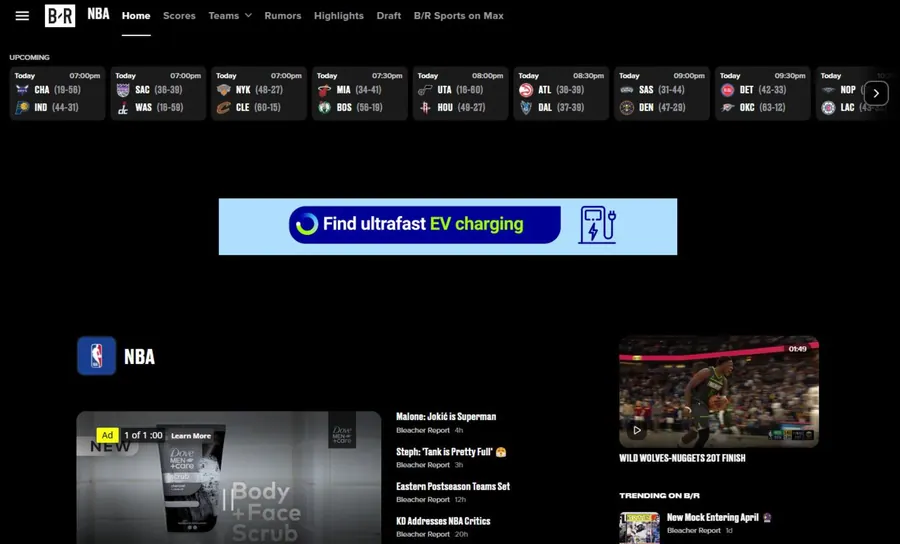
Task: Click the Indiana Pacers team logo
Action: [x=22, y=107]
